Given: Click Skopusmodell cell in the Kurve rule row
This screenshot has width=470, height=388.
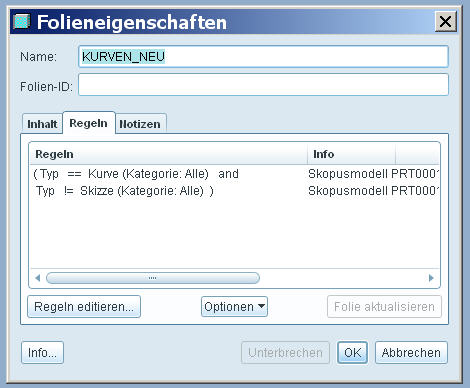Looking at the screenshot, I should [373, 174].
